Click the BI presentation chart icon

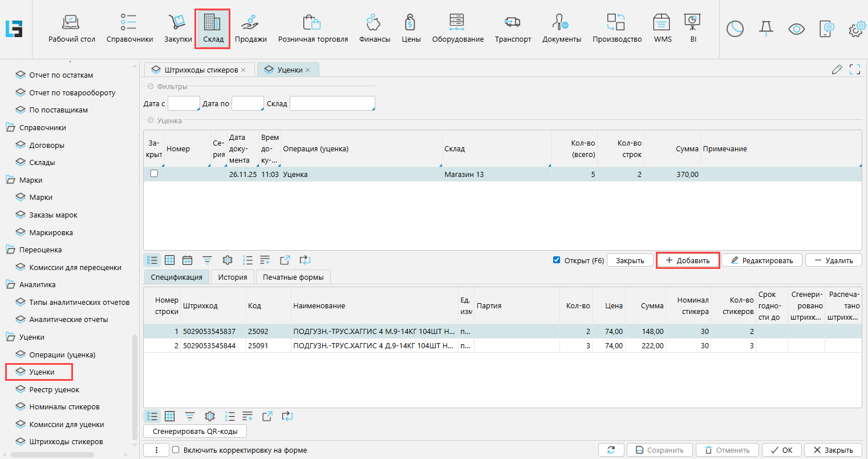[692, 29]
